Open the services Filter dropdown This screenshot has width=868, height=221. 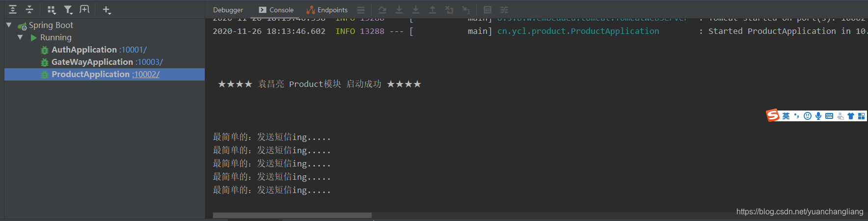(x=68, y=9)
